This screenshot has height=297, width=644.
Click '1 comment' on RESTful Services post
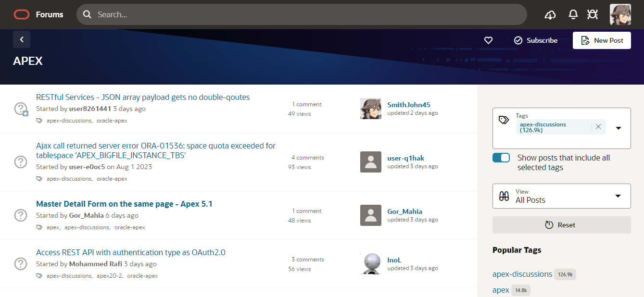[306, 104]
